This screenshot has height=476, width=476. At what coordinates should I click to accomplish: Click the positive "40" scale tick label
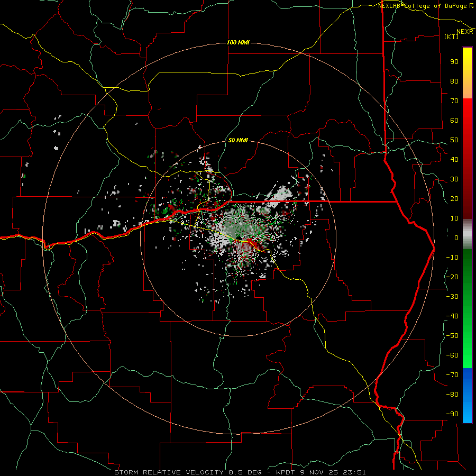tap(454, 159)
